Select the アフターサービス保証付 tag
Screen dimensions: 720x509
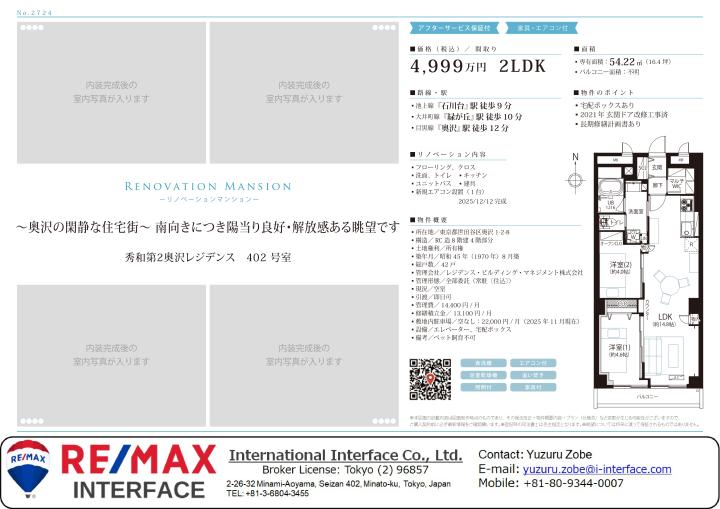pos(453,30)
